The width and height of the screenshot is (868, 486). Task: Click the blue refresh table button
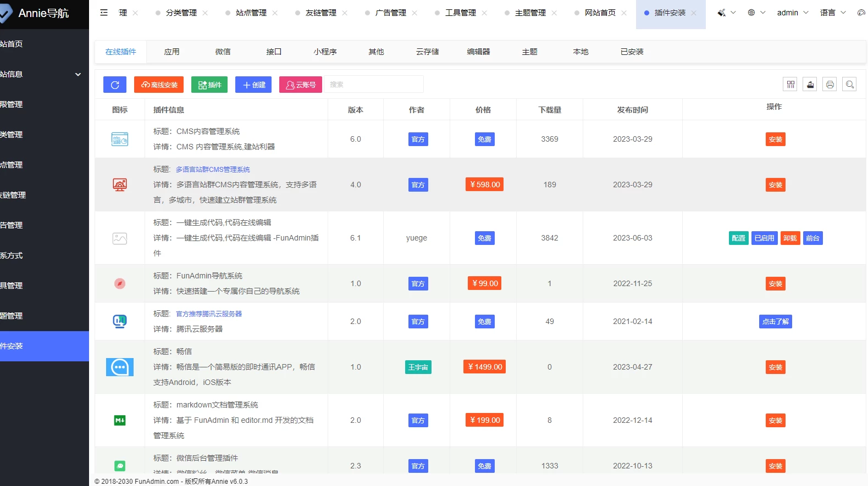pyautogui.click(x=115, y=85)
